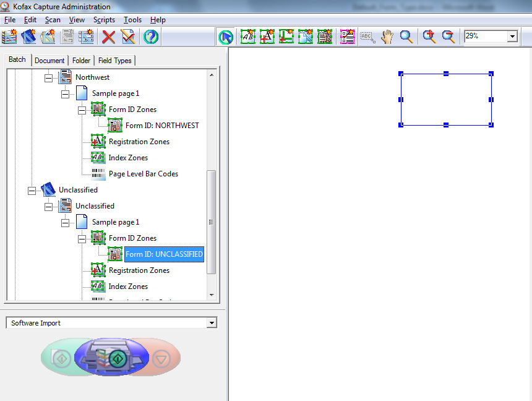Select the create separator zone tool
Image resolution: width=532 pixels, height=401 pixels.
pyautogui.click(x=306, y=37)
